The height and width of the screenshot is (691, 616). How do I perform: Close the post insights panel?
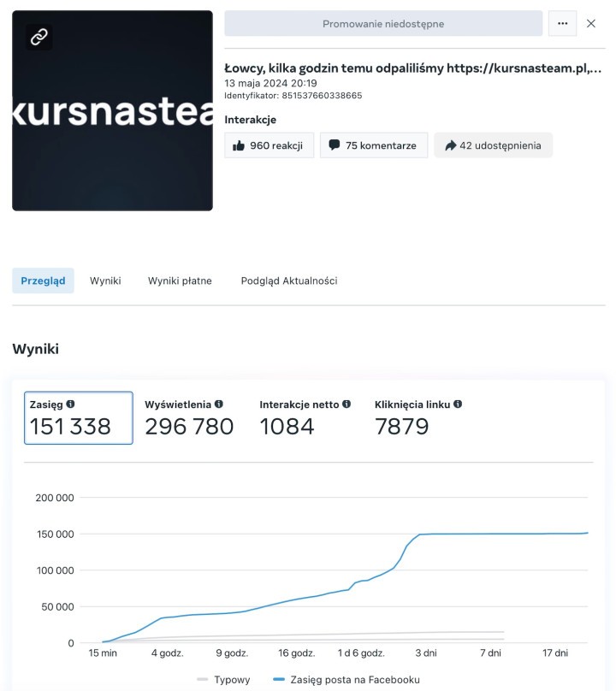click(591, 23)
